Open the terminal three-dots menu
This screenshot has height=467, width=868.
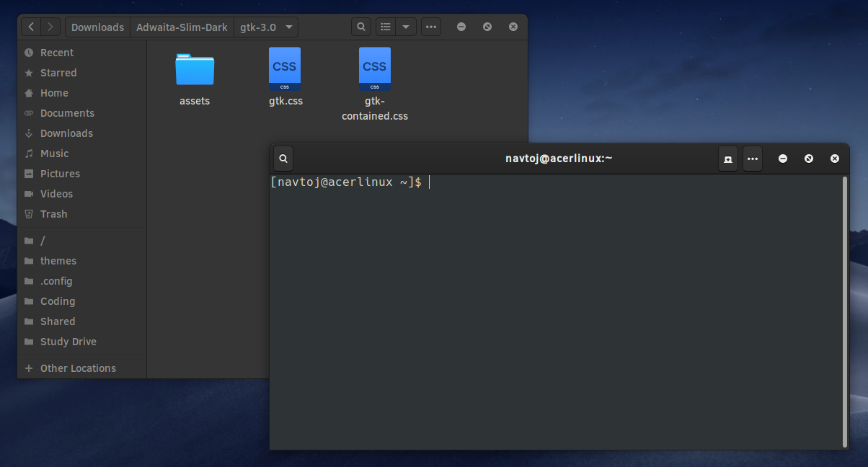pos(753,159)
